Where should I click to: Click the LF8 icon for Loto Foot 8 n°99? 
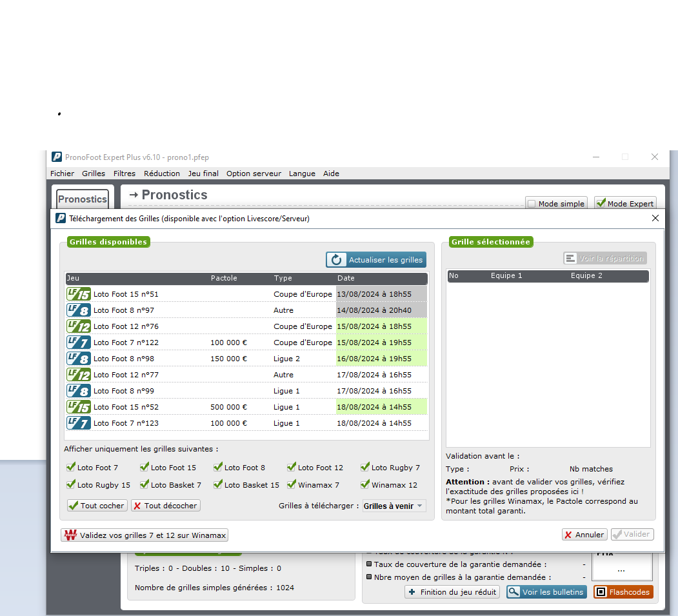pos(78,391)
